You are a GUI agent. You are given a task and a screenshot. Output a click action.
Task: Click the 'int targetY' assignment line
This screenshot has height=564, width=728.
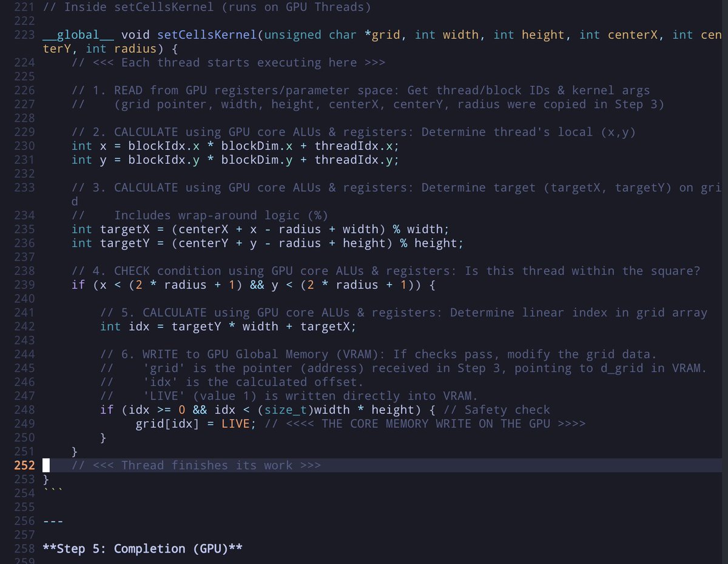[x=268, y=243]
